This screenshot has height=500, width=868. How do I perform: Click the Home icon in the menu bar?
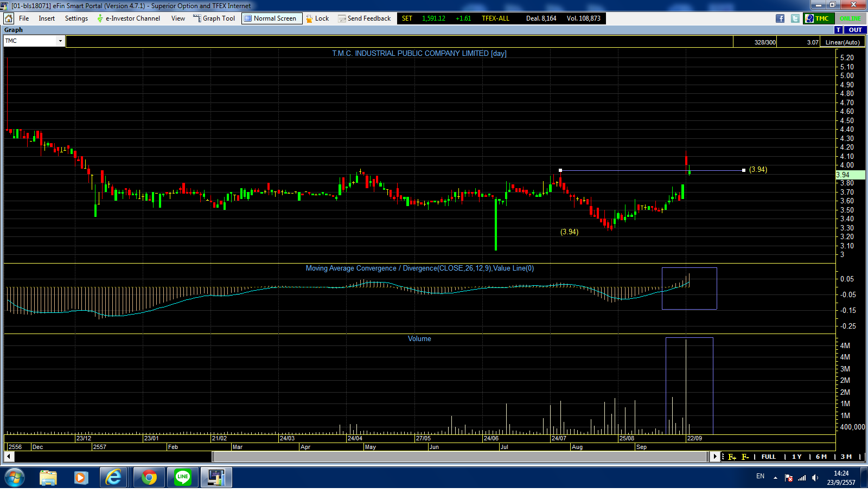click(9, 18)
